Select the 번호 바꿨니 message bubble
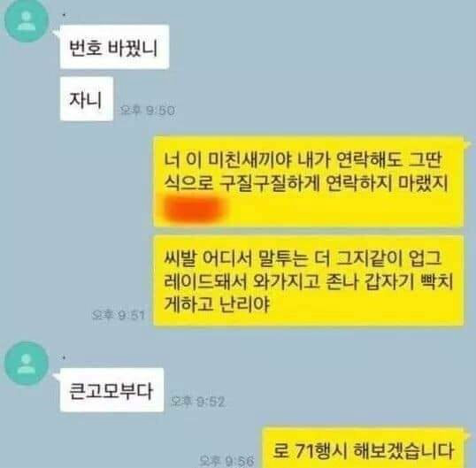The width and height of the screenshot is (476, 468). (114, 47)
